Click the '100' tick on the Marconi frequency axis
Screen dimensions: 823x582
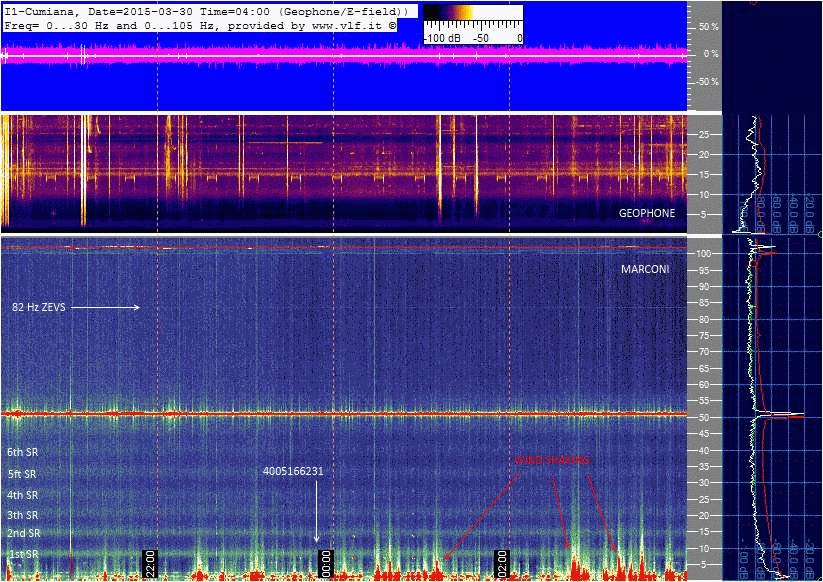704,254
